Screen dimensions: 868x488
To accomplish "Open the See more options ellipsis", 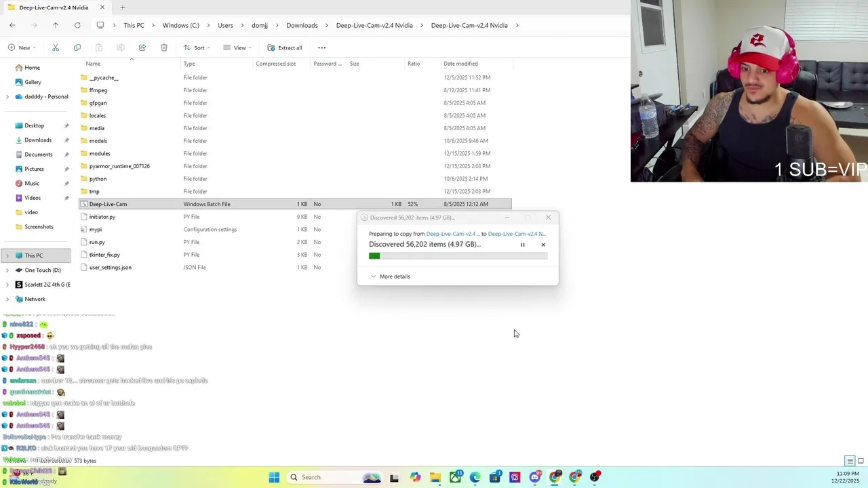I will [321, 47].
